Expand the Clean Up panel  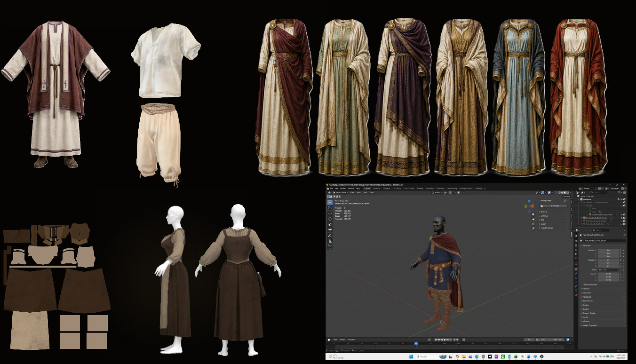[554, 216]
